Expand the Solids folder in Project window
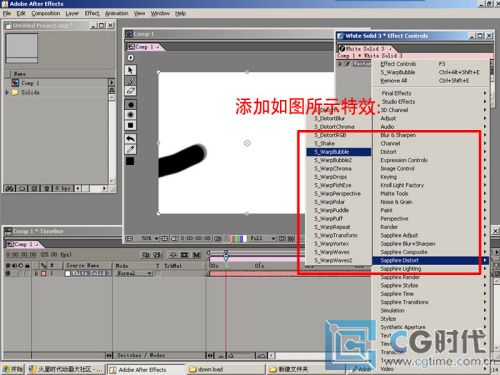 point(7,92)
